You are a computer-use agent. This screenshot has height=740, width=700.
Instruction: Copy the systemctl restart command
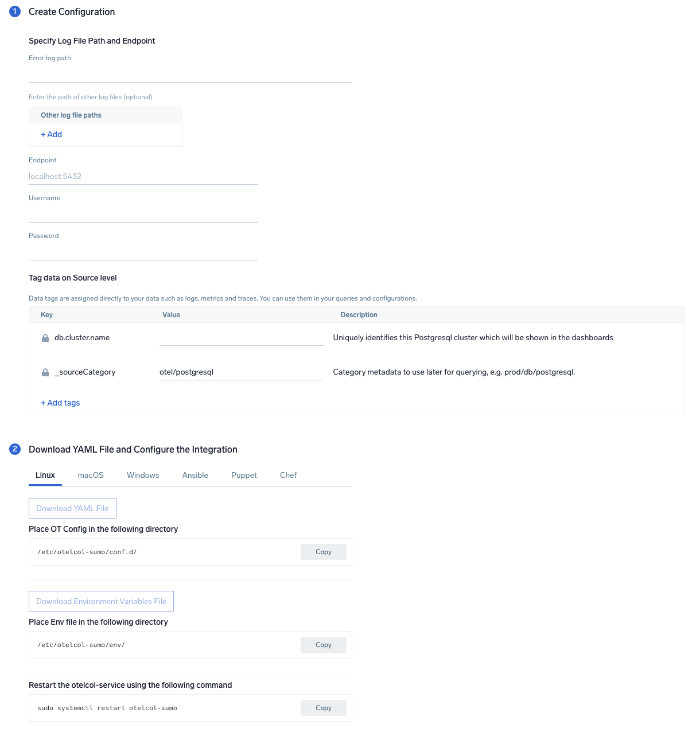point(324,708)
